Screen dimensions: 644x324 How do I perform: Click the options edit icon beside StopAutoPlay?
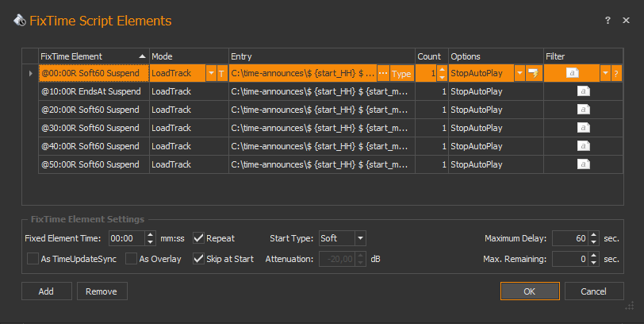534,74
